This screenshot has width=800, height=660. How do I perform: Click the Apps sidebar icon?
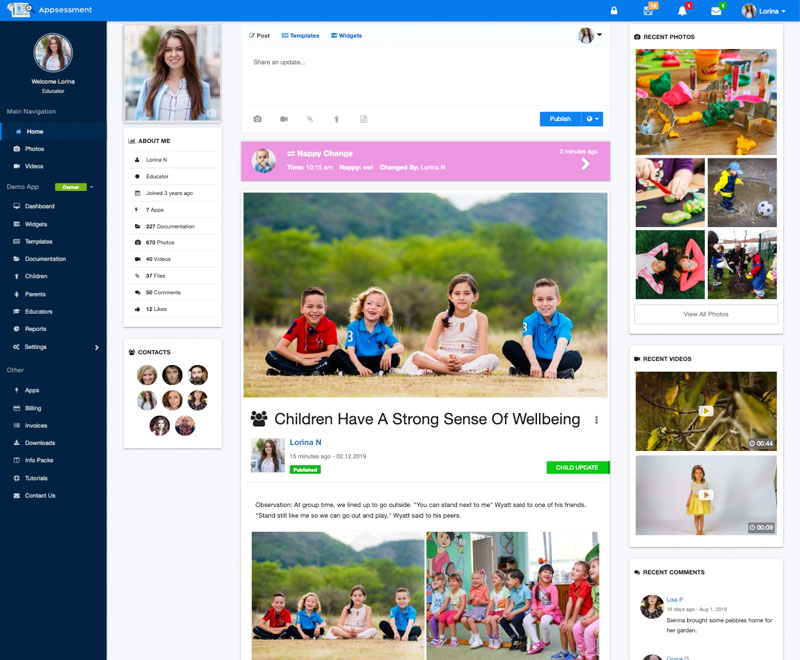16,390
